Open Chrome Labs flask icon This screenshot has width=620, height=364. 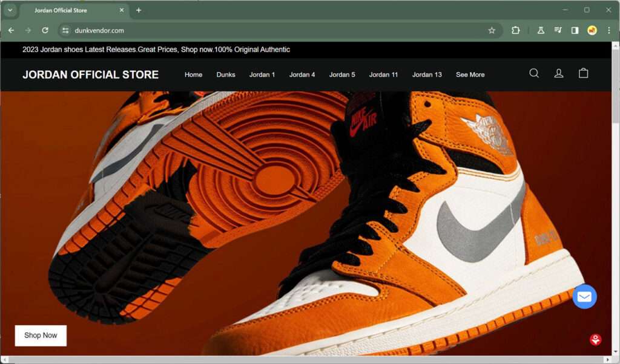point(541,30)
